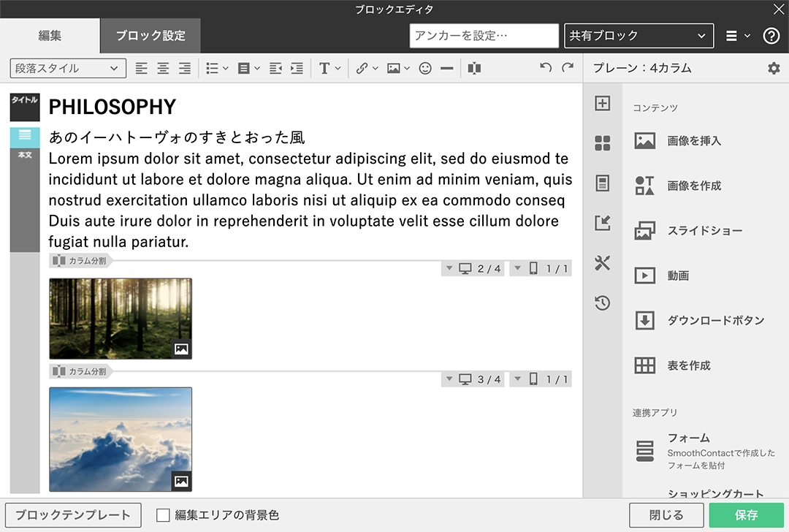The height and width of the screenshot is (532, 789).
Task: Click the column split toolbar icon
Action: pos(474,68)
